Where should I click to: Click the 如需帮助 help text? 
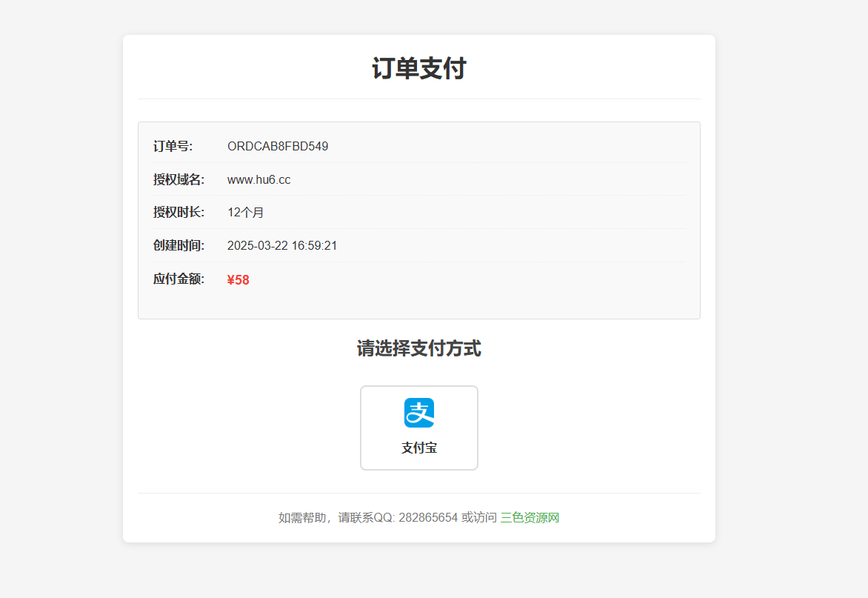pyautogui.click(x=302, y=517)
